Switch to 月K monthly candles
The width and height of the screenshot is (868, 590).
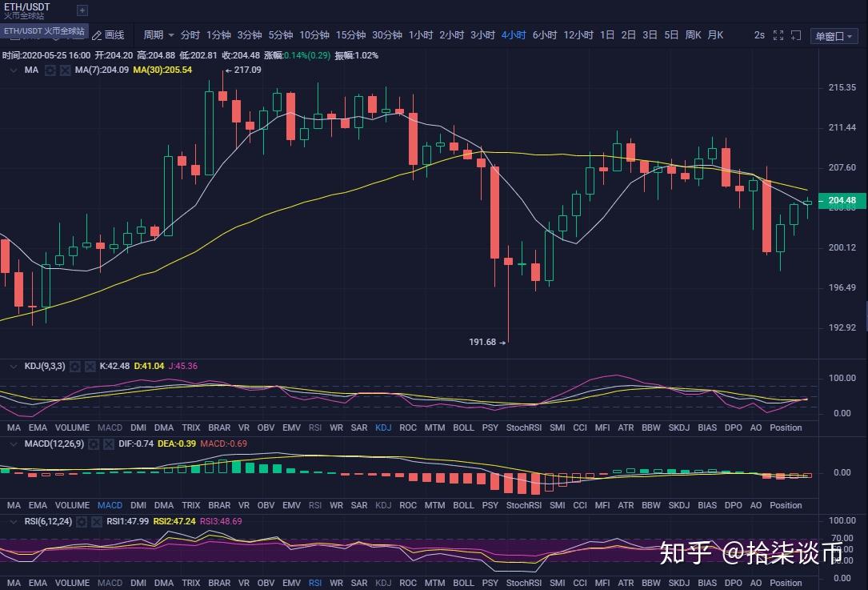coord(715,35)
